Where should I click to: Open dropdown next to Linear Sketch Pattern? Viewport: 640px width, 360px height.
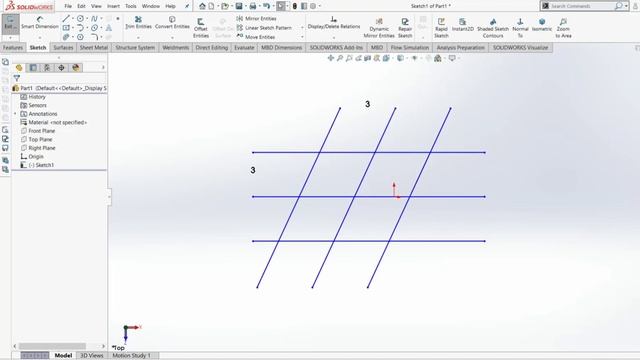[x=302, y=28]
